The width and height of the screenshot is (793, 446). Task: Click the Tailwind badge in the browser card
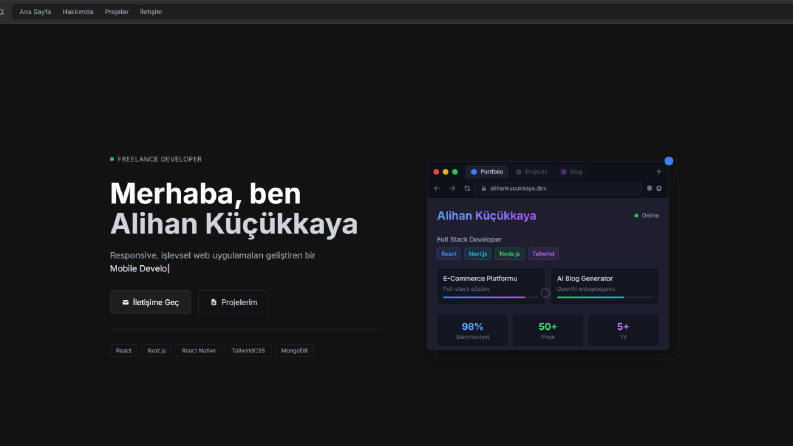(x=543, y=254)
